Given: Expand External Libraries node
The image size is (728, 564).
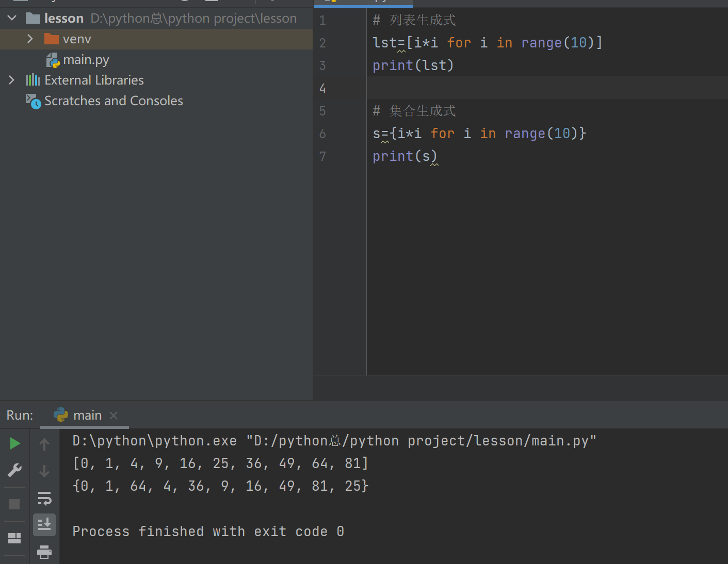Looking at the screenshot, I should 11,80.
